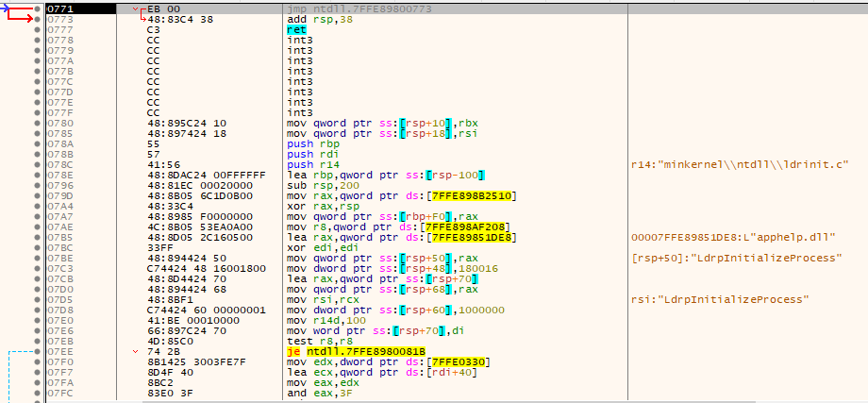Click the highlighted 'ret' instruction
868x403 pixels.
(296, 30)
